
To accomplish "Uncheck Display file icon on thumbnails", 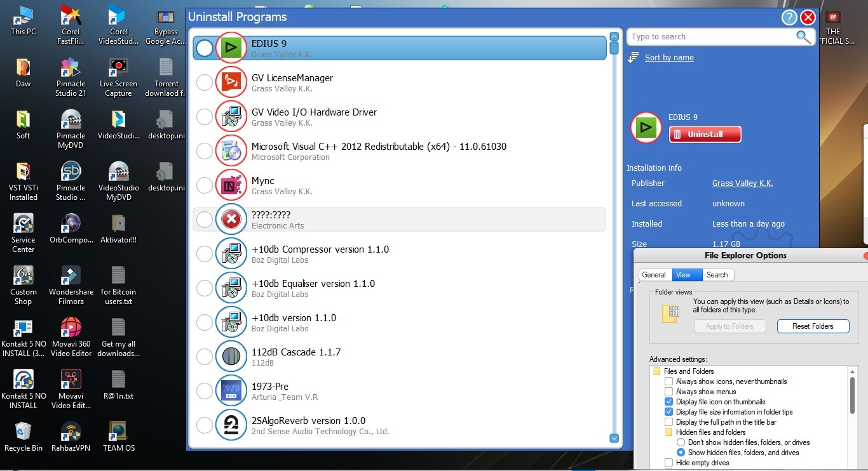I will tap(668, 402).
